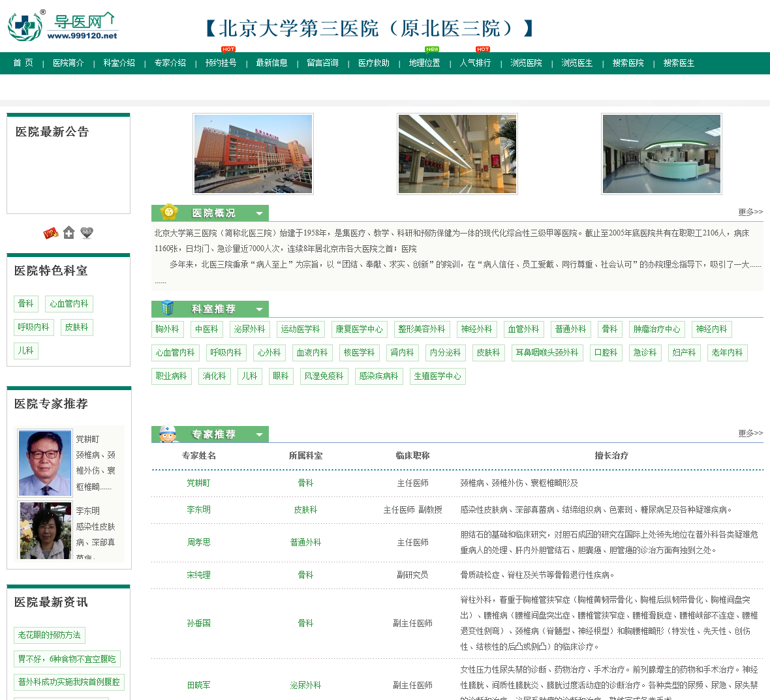Click the hospital exterior building photo
This screenshot has width=770, height=700.
coord(253,154)
